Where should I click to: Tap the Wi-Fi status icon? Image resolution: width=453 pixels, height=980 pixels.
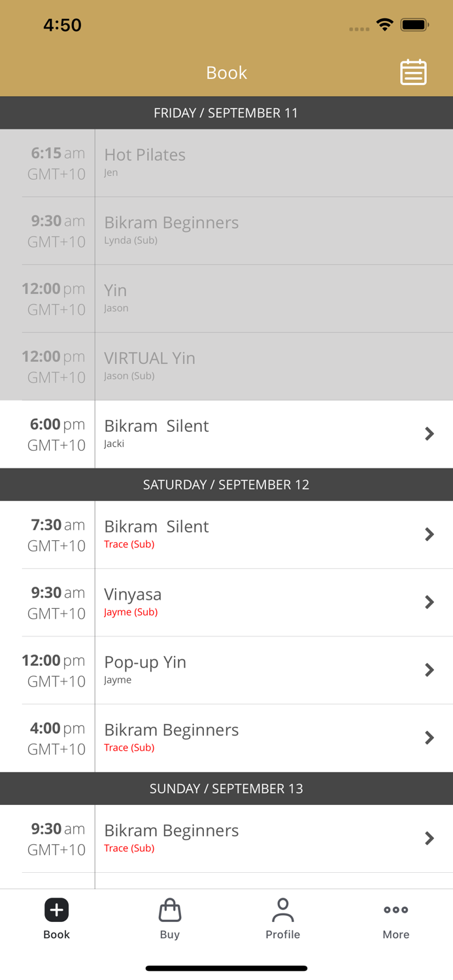coord(384,25)
